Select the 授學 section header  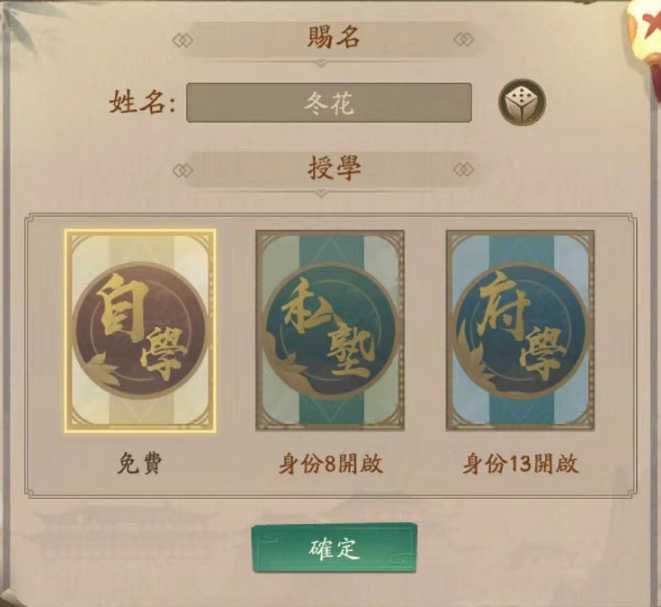pyautogui.click(x=334, y=167)
